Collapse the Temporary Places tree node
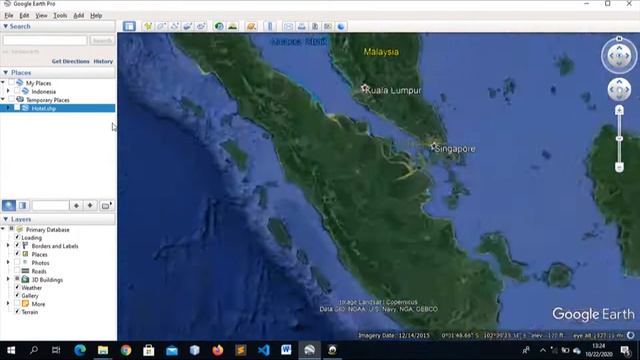The height and width of the screenshot is (360, 640). point(3,100)
